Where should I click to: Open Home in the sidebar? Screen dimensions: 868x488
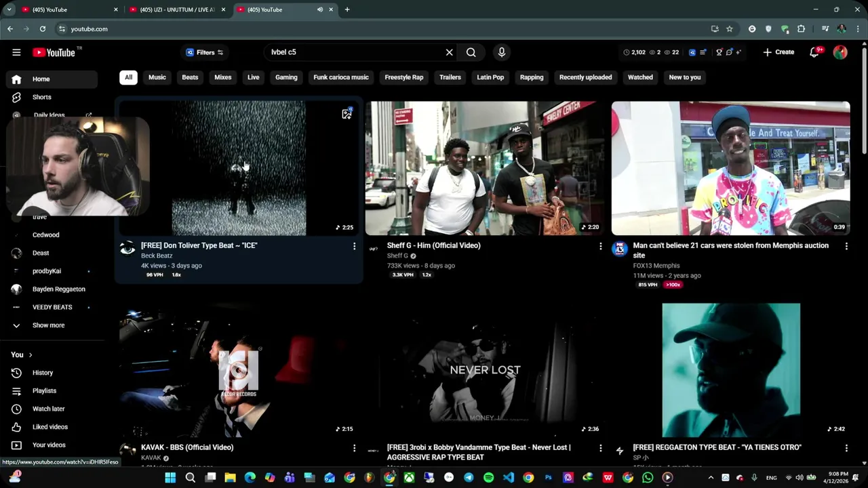pyautogui.click(x=52, y=79)
